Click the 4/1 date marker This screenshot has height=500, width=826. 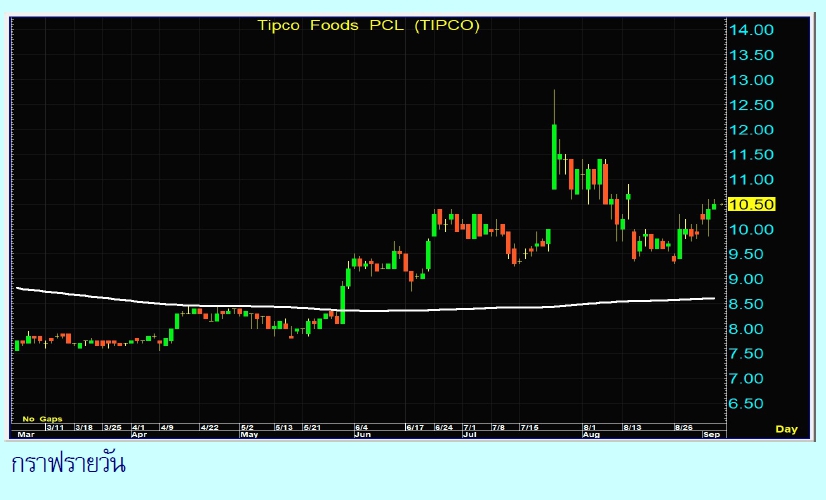(x=139, y=427)
